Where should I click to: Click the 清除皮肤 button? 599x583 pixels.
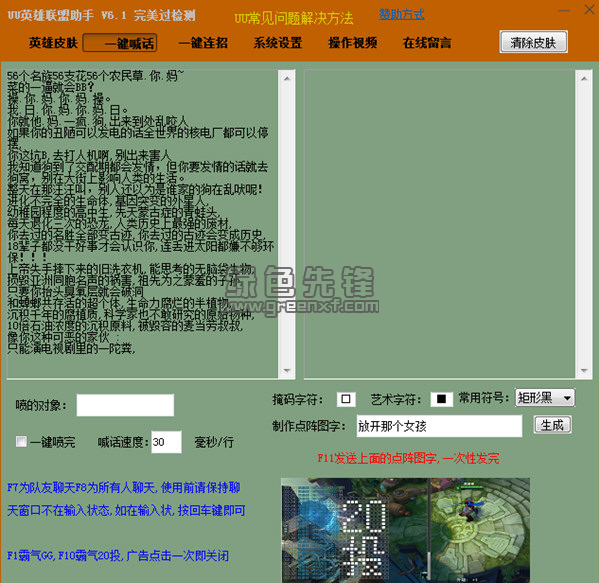coord(533,42)
